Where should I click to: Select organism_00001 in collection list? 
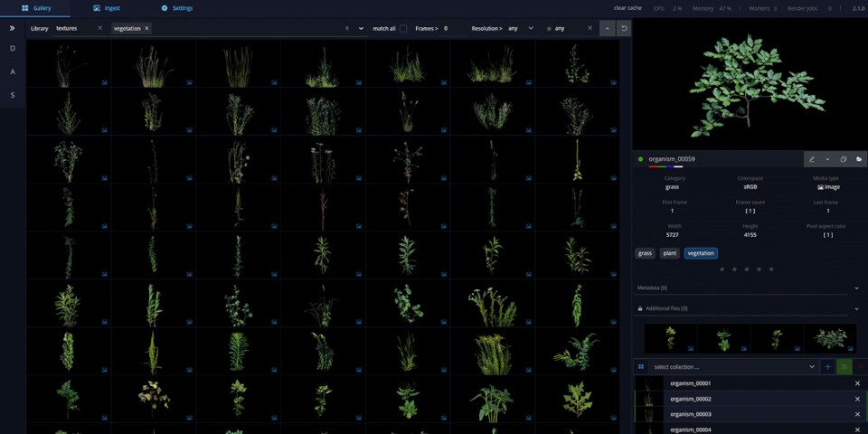690,383
